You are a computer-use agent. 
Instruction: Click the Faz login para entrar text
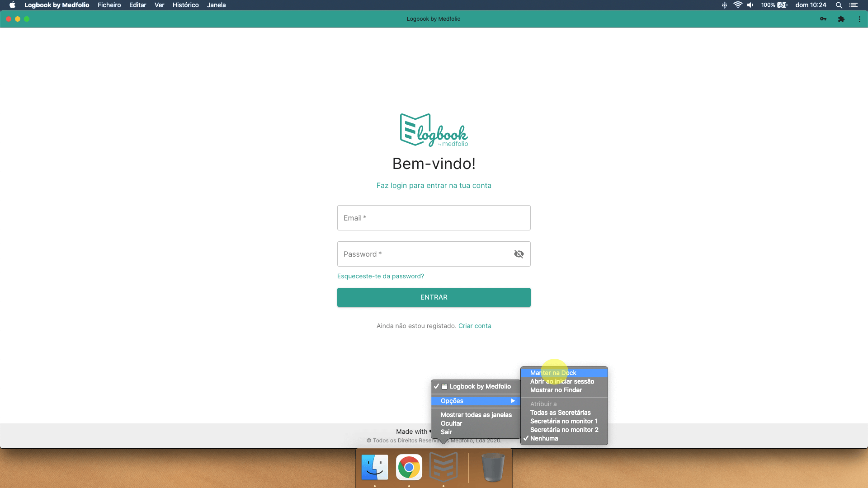434,185
